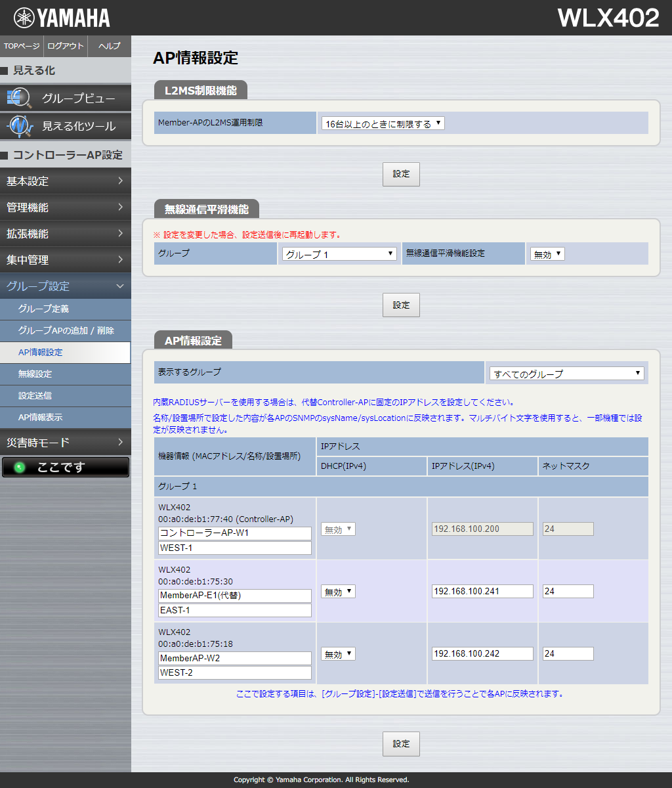Change wireless smoothing enable/disable dropdown
This screenshot has height=788, width=672.
[547, 254]
